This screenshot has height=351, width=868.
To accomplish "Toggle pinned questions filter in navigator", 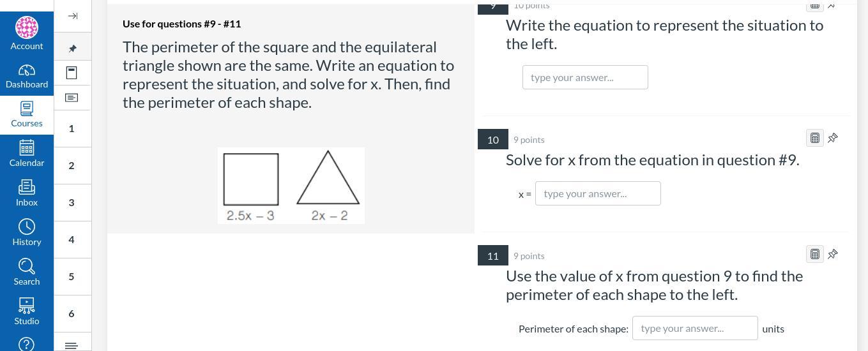I will [x=72, y=49].
